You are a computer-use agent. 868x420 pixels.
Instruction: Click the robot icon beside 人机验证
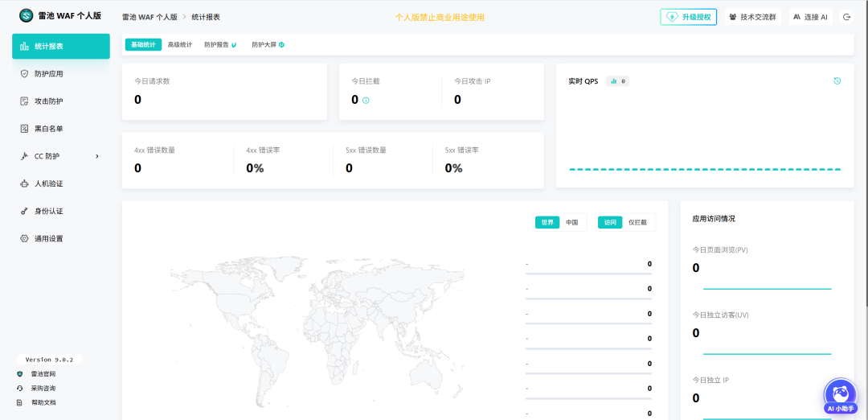(x=24, y=183)
